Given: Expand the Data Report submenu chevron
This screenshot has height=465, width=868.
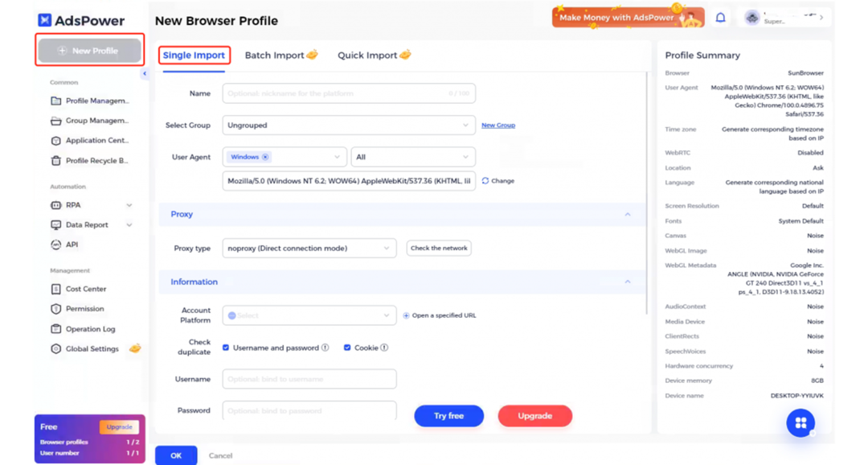Looking at the screenshot, I should 129,225.
